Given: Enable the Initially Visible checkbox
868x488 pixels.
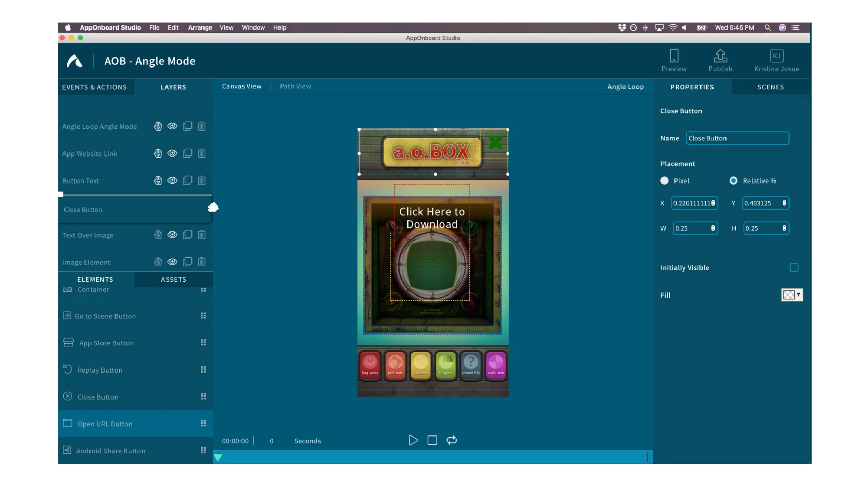Looking at the screenshot, I should coord(794,267).
